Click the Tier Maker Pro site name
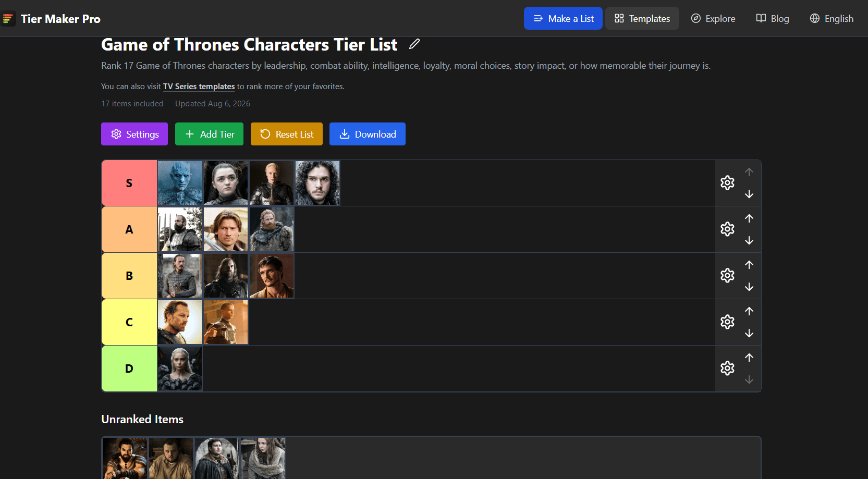The height and width of the screenshot is (479, 868). 60,19
